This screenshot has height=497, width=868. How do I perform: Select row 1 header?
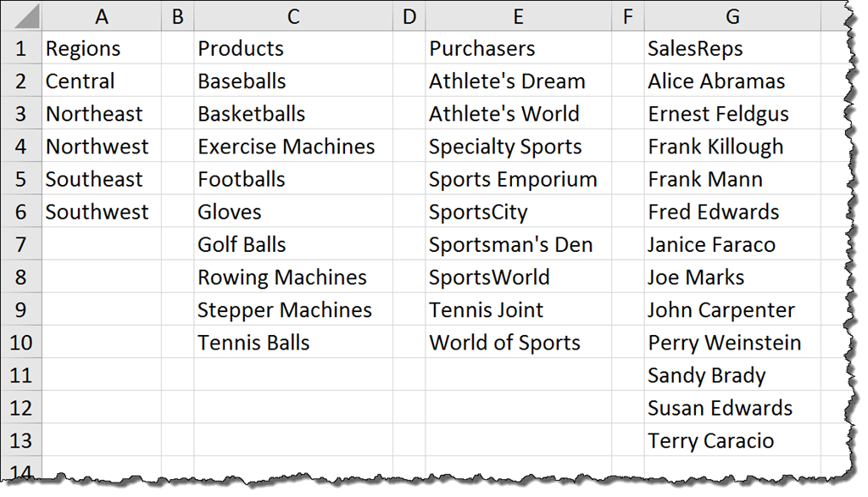pos(20,48)
